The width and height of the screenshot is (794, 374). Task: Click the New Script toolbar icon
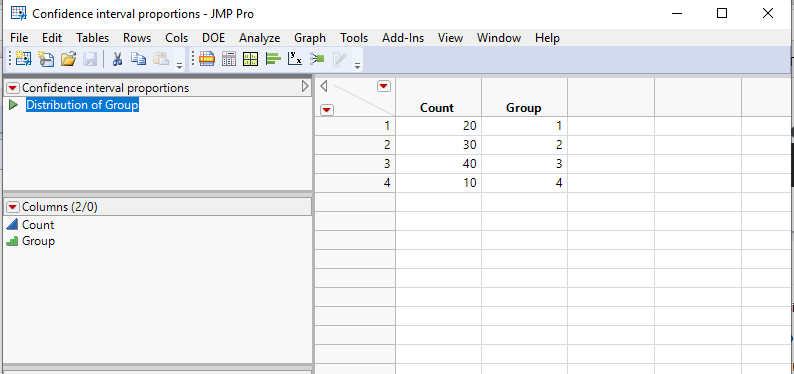click(x=46, y=59)
